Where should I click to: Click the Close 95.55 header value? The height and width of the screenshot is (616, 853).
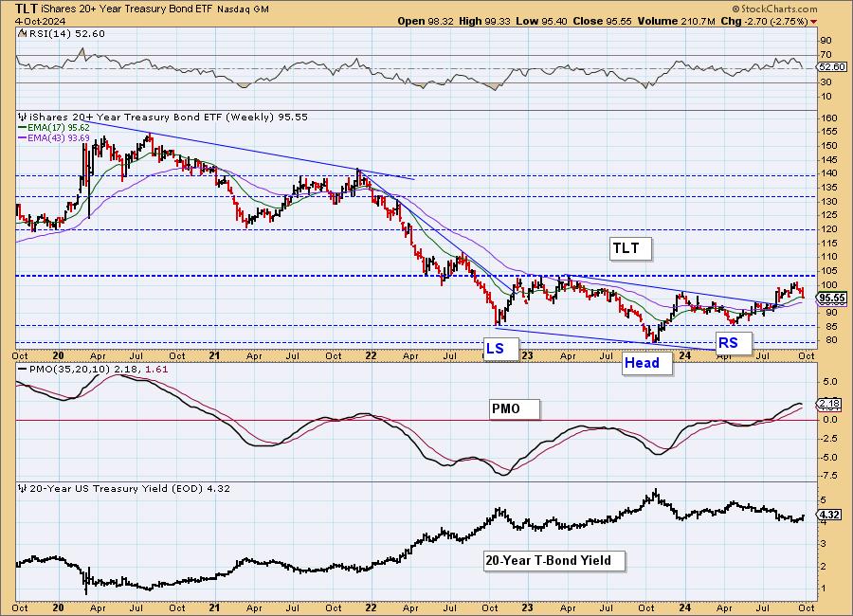pyautogui.click(x=602, y=21)
